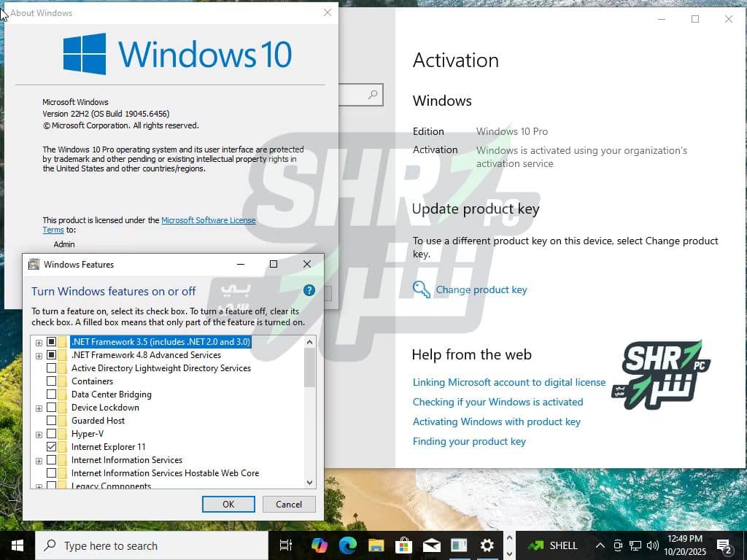747x560 pixels.
Task: Uncheck the Internet Explorer 11 checkbox
Action: click(x=51, y=447)
